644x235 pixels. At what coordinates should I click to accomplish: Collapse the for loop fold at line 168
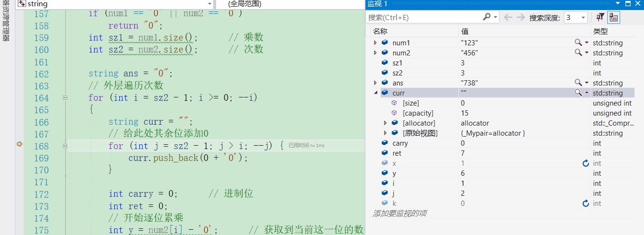65,146
